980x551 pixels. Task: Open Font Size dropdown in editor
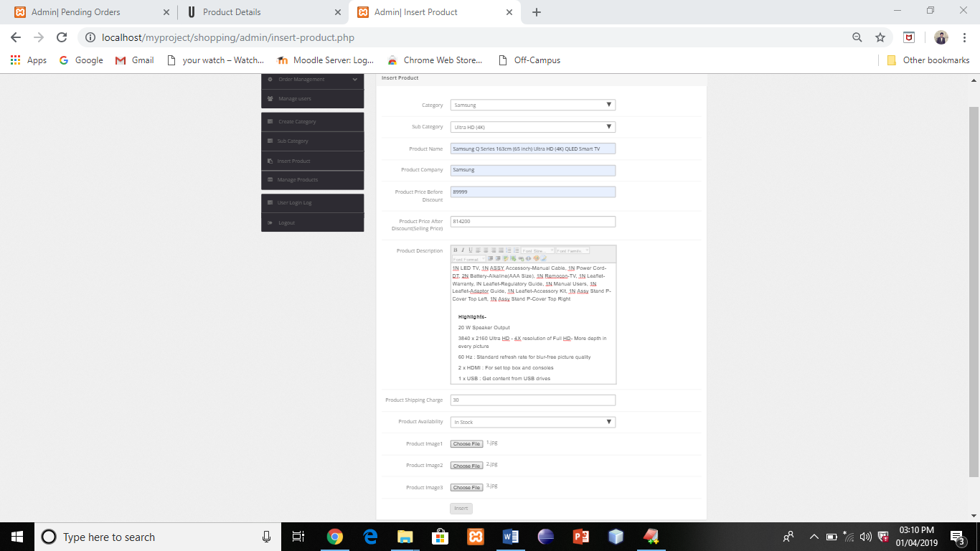(538, 250)
